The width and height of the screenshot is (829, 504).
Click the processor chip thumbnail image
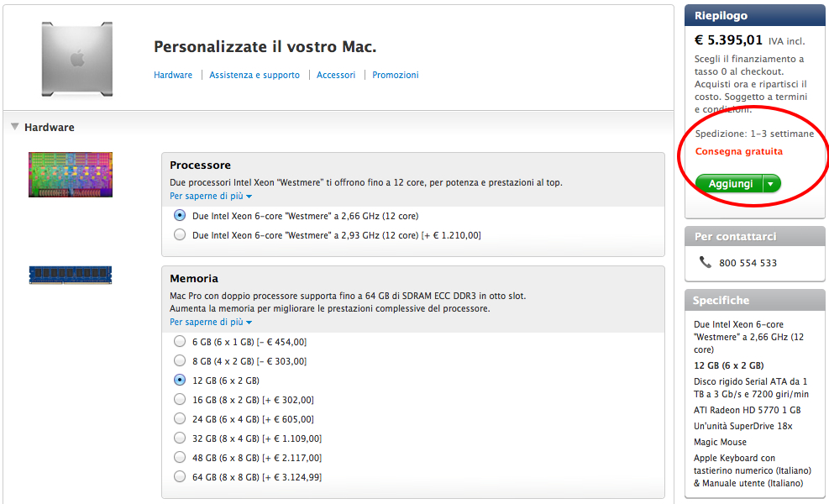tap(71, 175)
